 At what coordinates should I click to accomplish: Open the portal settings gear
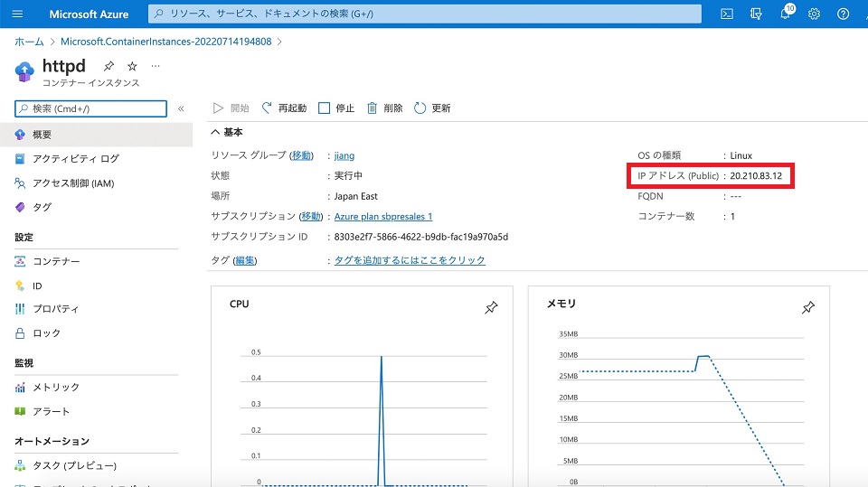tap(814, 14)
